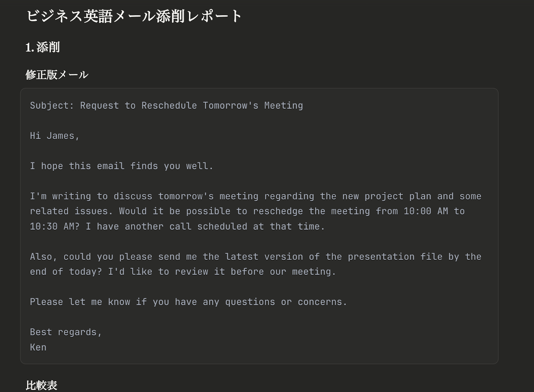Viewport: 534px width, 392px height.
Task: Click the word Also, starting the paragraph
Action: [x=43, y=257]
